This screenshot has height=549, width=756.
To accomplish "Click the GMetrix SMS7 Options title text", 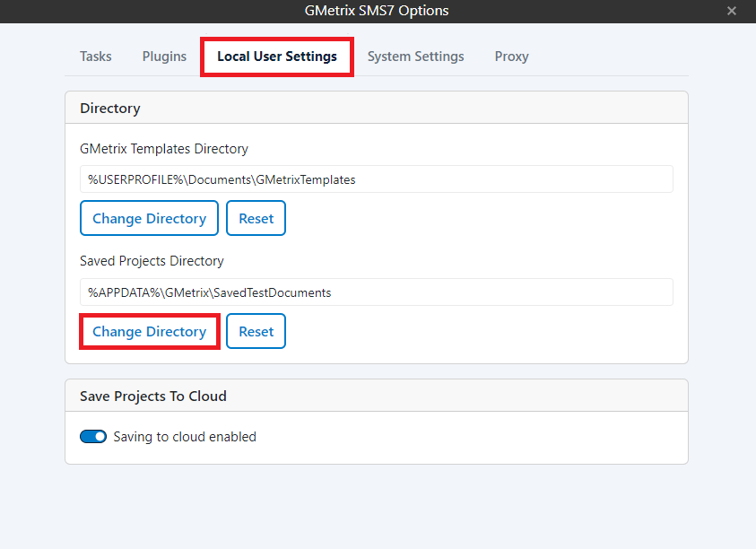I will [x=377, y=11].
